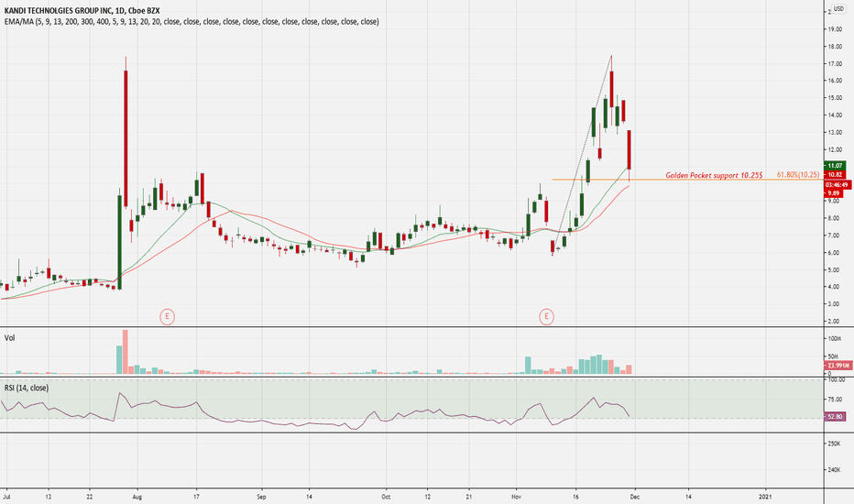The height and width of the screenshot is (504, 854).
Task: Select the dotted trend line to November peak
Action: pyautogui.click(x=582, y=154)
